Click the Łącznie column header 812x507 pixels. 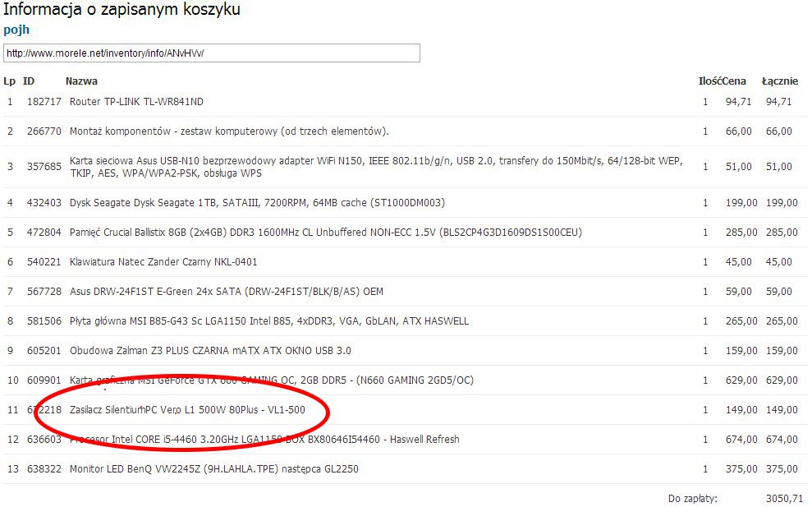(x=780, y=81)
